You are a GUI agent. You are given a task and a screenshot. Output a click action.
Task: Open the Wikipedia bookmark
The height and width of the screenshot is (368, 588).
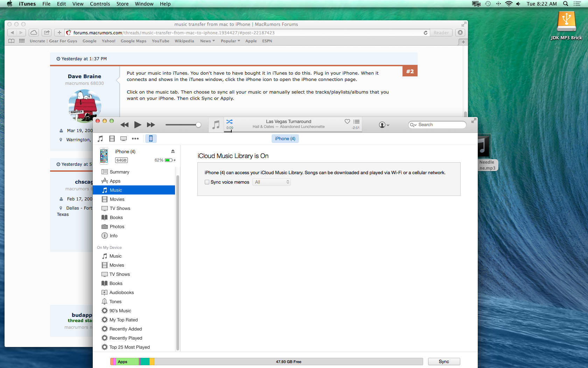pos(184,41)
